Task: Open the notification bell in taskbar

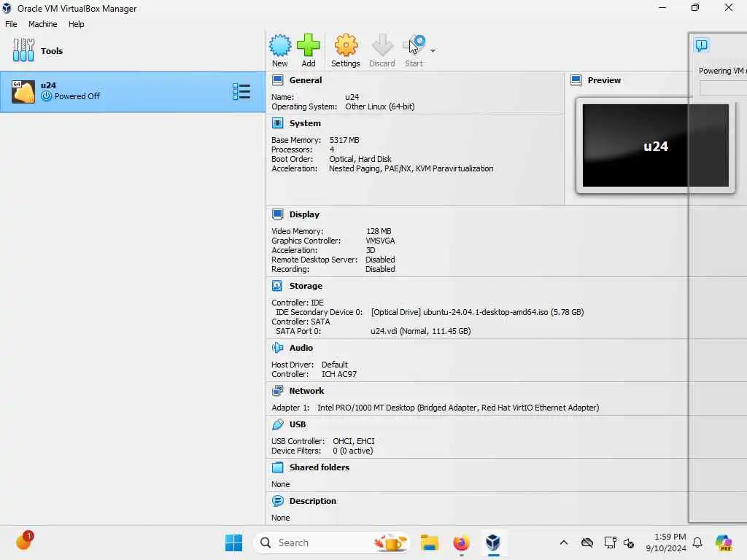Action: pos(697,542)
